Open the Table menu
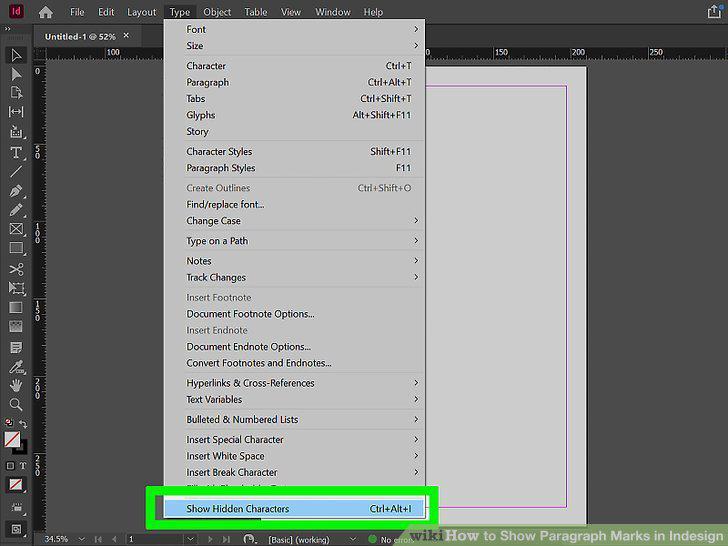The width and height of the screenshot is (728, 546). (256, 12)
